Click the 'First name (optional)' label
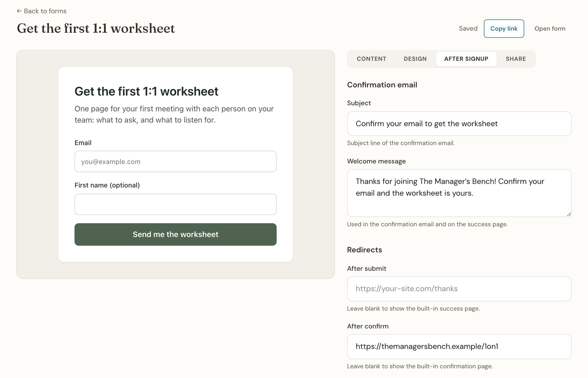The image size is (588, 378). point(107,185)
